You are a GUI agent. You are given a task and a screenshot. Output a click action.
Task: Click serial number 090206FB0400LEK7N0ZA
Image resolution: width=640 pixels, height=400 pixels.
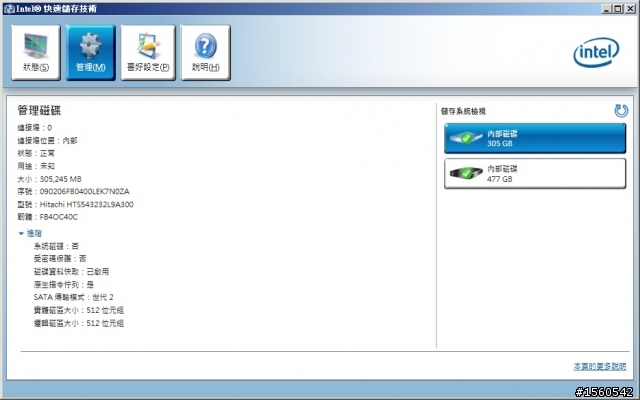[x=84, y=191]
